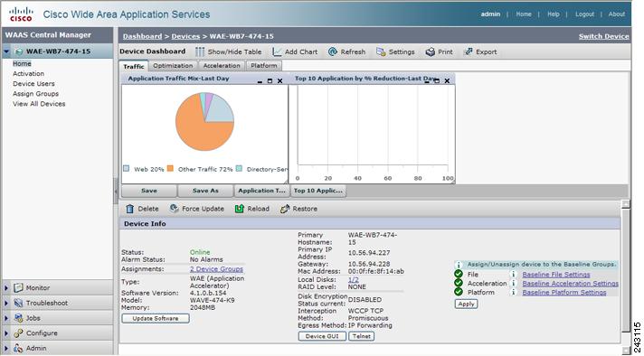Click the Export icon
644x356 pixels.
click(x=468, y=52)
